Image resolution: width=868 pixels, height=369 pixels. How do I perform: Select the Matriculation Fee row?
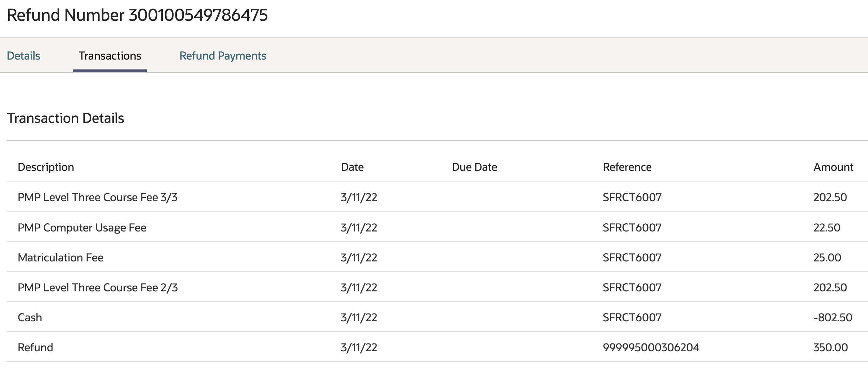[x=61, y=258]
